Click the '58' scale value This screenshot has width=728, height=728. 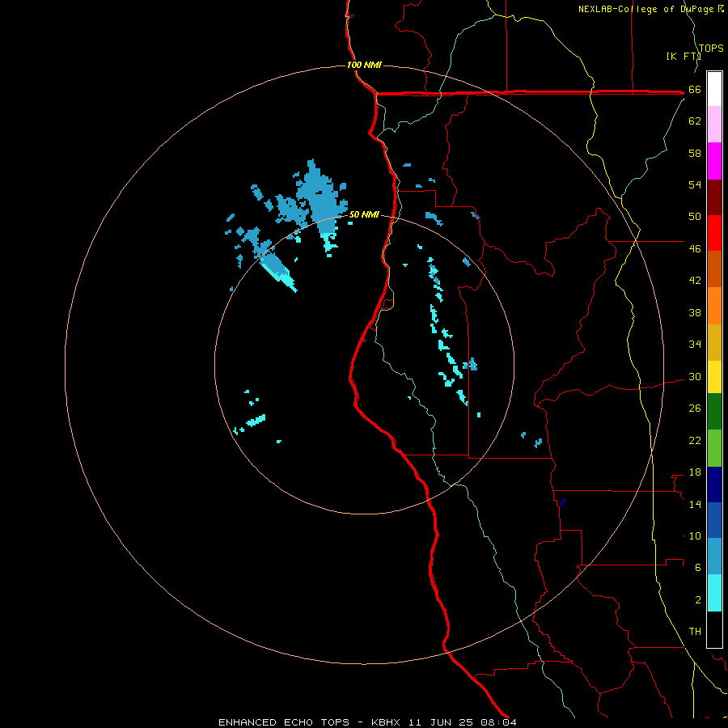point(695,153)
